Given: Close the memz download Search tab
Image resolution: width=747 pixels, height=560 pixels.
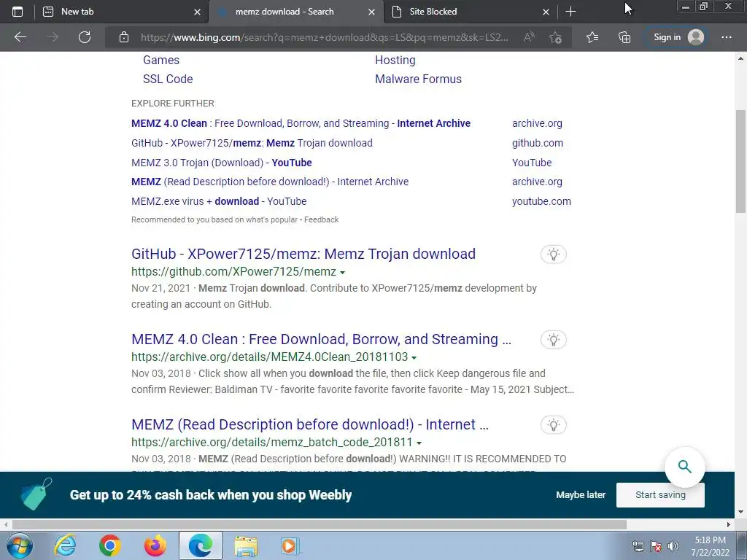Looking at the screenshot, I should (371, 12).
